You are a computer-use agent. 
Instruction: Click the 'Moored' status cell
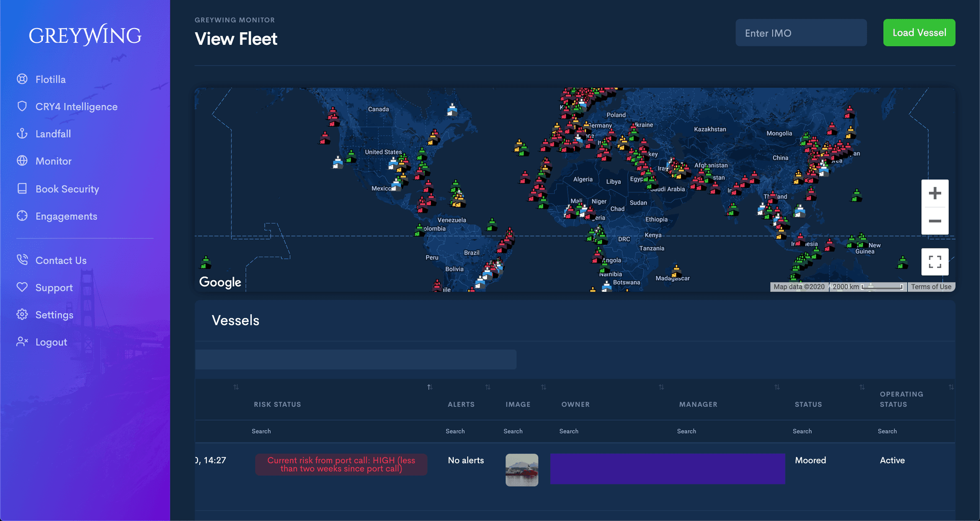810,460
